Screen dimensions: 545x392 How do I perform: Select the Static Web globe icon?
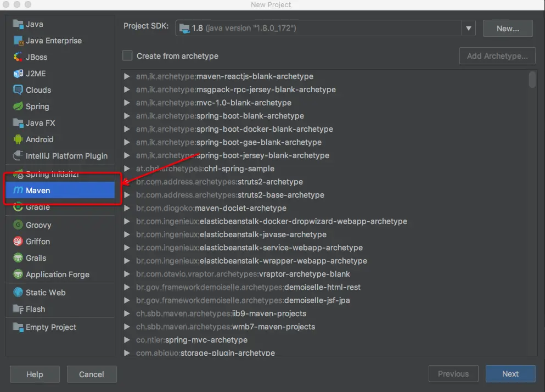[x=18, y=292]
